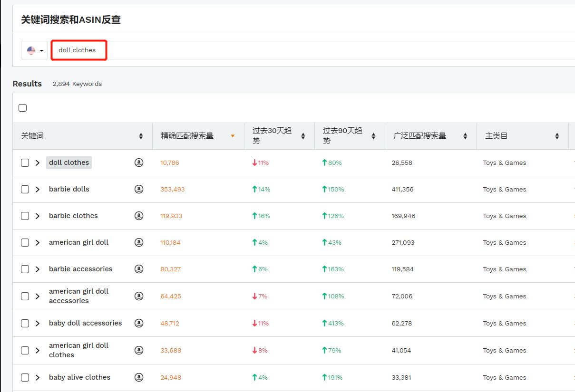Image resolution: width=575 pixels, height=392 pixels.
Task: Click the 2,894 Keywords result count
Action: point(77,84)
